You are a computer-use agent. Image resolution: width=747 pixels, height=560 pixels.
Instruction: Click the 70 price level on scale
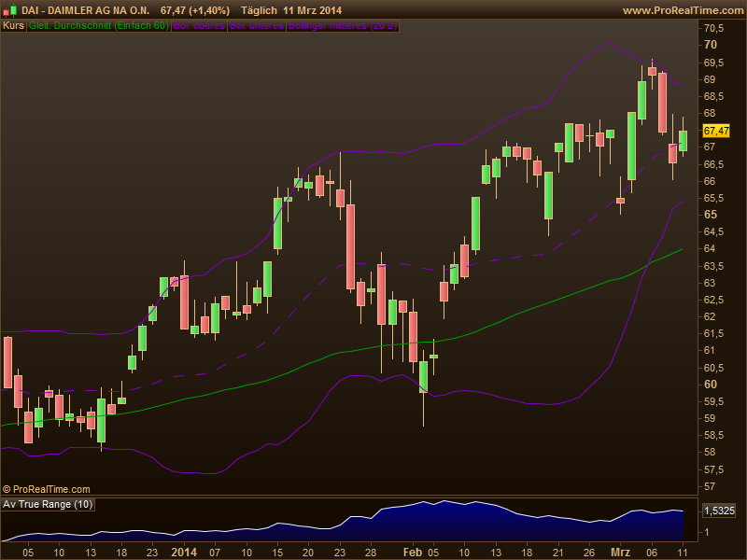[711, 44]
